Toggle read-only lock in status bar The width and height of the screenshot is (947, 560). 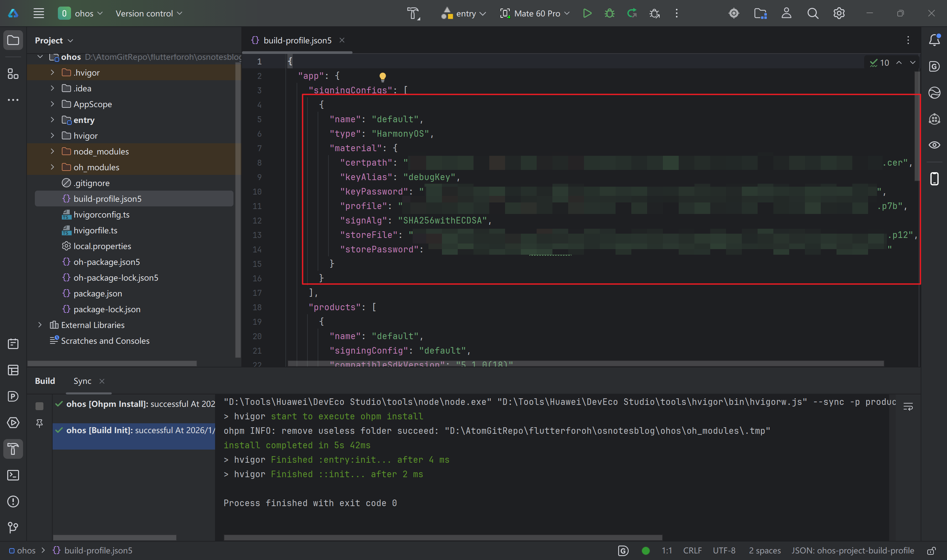coord(932,550)
